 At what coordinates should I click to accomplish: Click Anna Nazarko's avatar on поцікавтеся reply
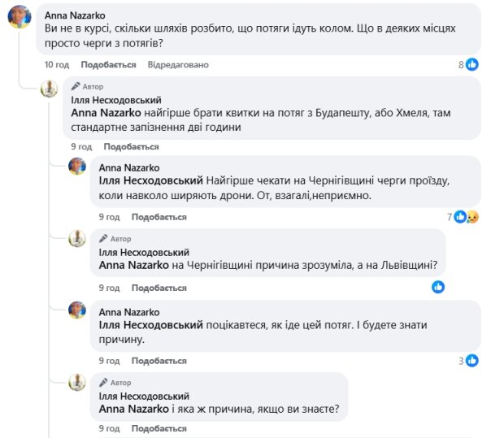tap(77, 310)
